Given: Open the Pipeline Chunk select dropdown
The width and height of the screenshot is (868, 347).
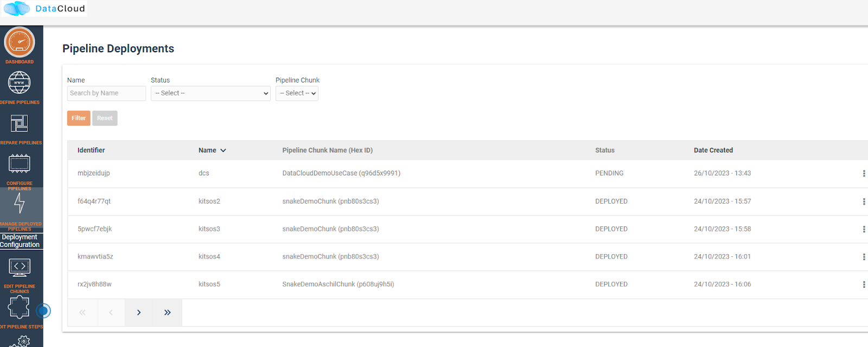Looking at the screenshot, I should pyautogui.click(x=297, y=93).
